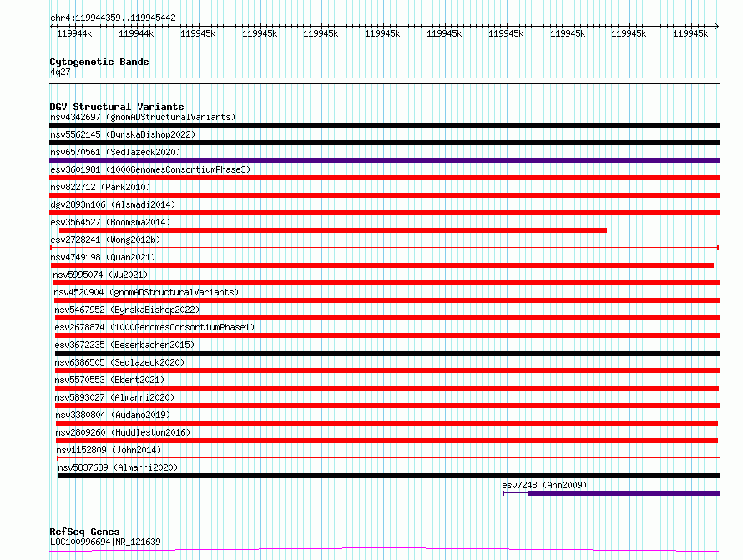Select the Cytogenetic Bands track heading
Screen dimensions: 743x560
[x=99, y=62]
